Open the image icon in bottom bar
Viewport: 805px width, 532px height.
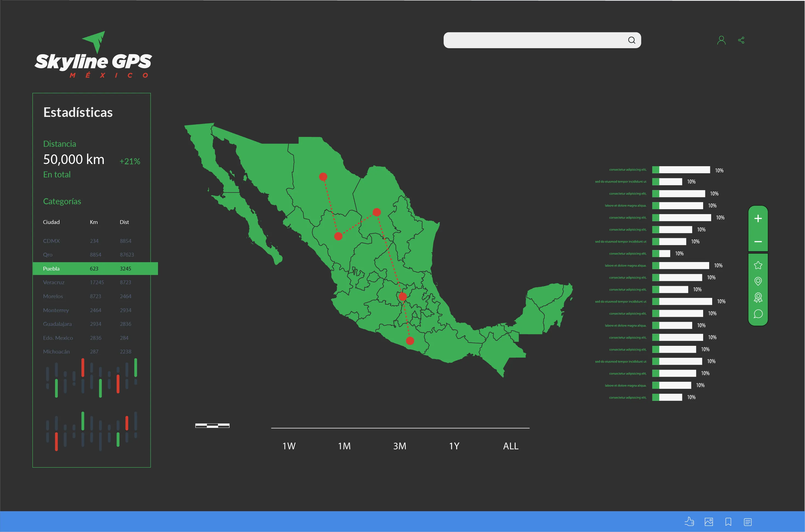pyautogui.click(x=709, y=522)
